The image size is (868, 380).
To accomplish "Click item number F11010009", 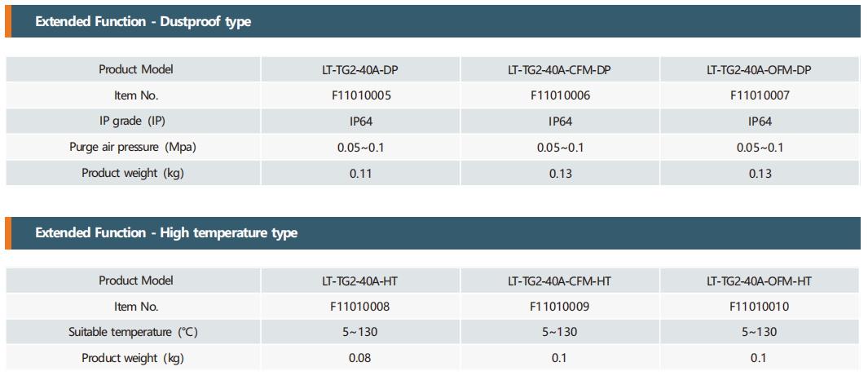I will point(559,307).
